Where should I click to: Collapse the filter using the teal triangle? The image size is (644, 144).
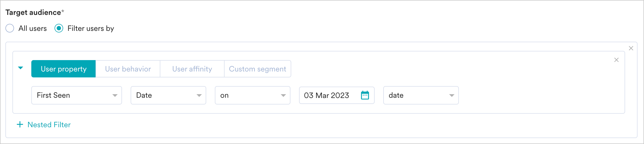(21, 68)
